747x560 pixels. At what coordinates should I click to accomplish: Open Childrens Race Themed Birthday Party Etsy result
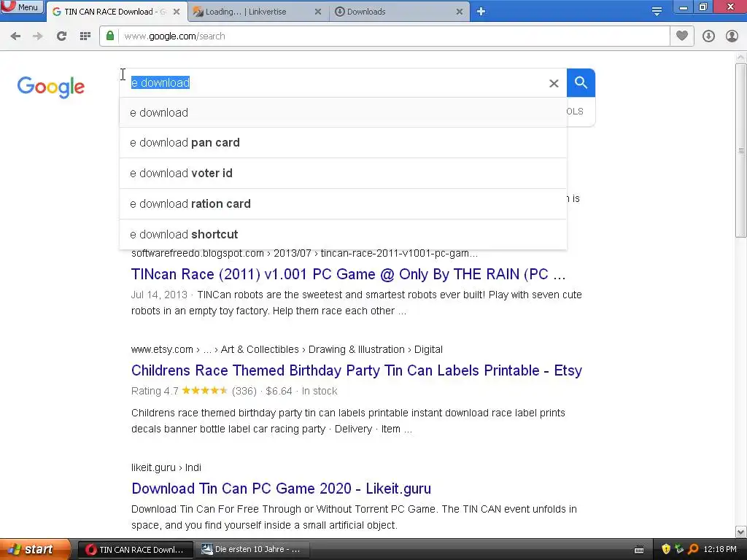click(x=356, y=370)
